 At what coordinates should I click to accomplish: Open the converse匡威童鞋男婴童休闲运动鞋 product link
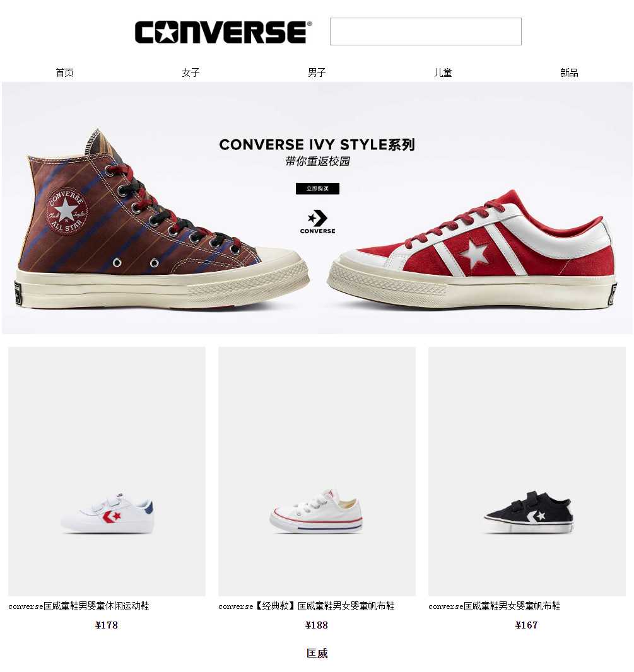click(x=79, y=606)
